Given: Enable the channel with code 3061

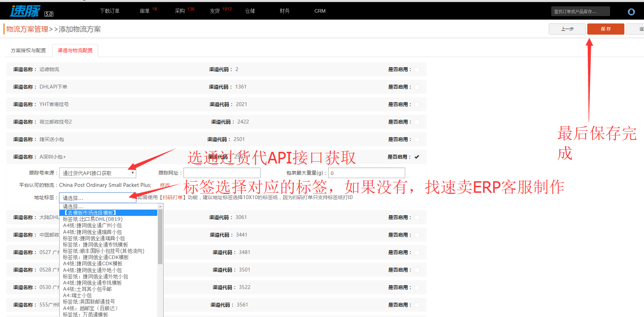Looking at the screenshot, I should [x=417, y=218].
